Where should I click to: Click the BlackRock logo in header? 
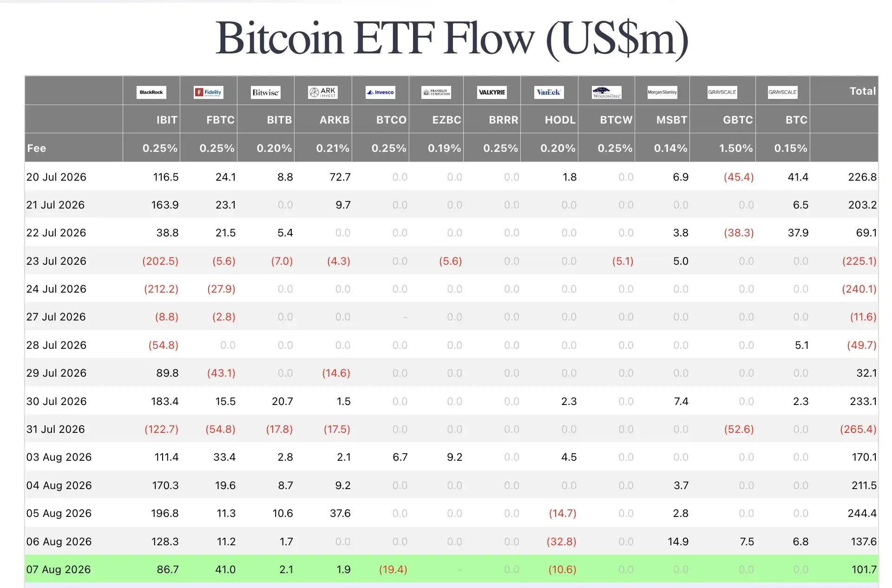click(x=151, y=92)
